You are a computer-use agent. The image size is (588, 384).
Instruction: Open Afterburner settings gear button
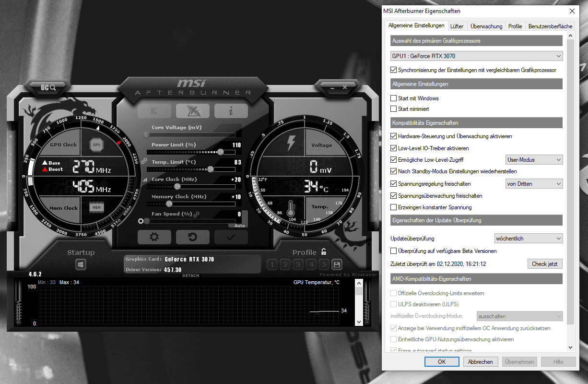coord(154,237)
